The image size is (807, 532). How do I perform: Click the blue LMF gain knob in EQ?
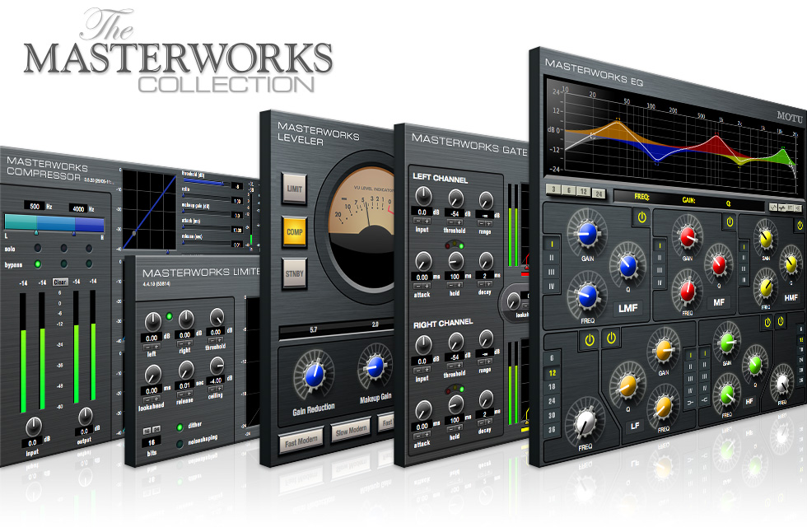(x=587, y=234)
